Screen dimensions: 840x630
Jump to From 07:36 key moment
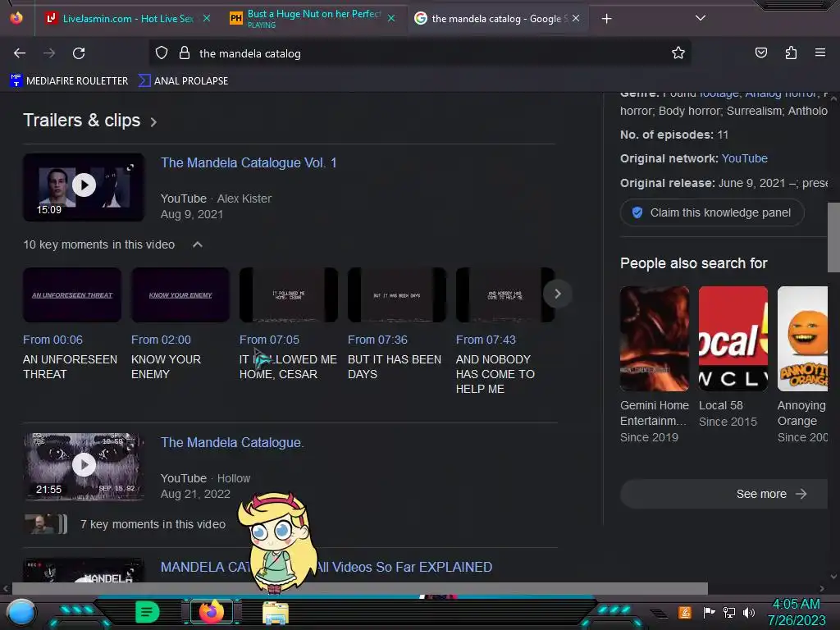pos(377,340)
